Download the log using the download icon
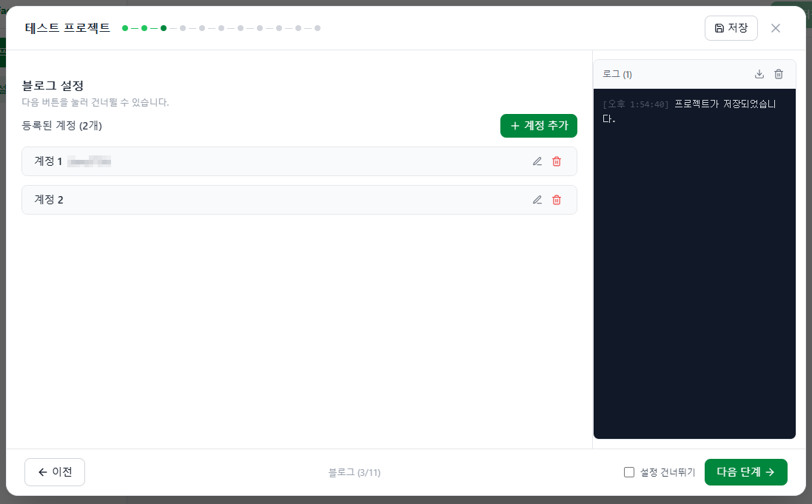Screen dimensions: 812x504 [759, 74]
